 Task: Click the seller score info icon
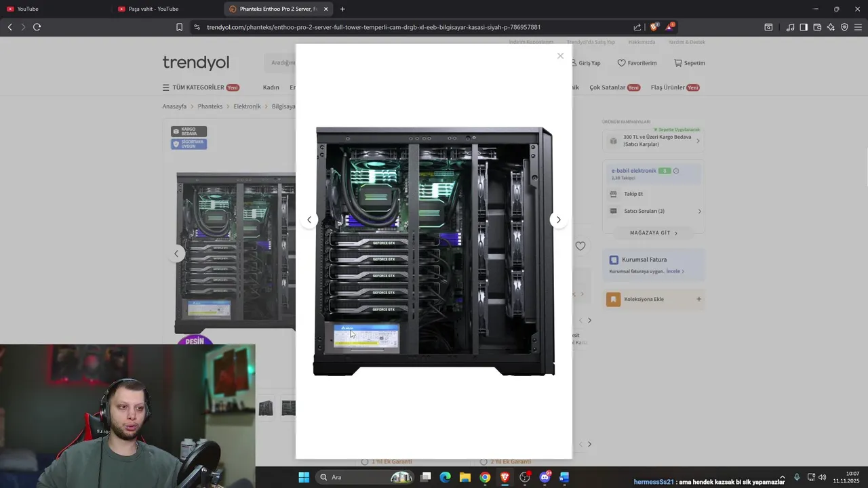pos(676,171)
